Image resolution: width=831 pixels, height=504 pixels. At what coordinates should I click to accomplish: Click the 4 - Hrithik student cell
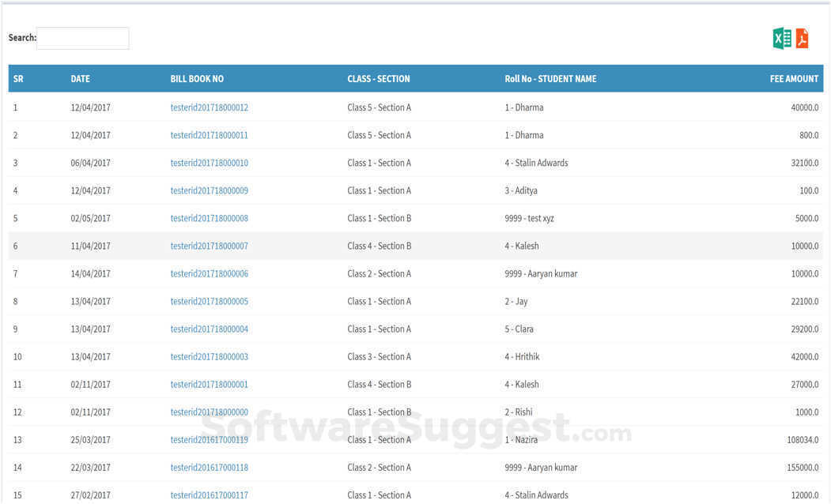(522, 357)
